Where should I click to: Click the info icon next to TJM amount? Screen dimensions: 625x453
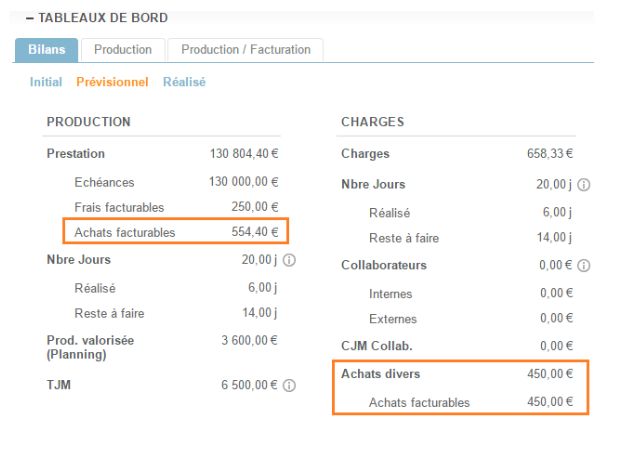[289, 385]
